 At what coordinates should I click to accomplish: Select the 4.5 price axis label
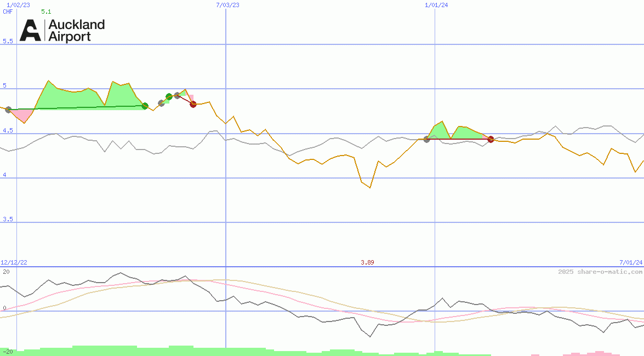[x=8, y=130]
